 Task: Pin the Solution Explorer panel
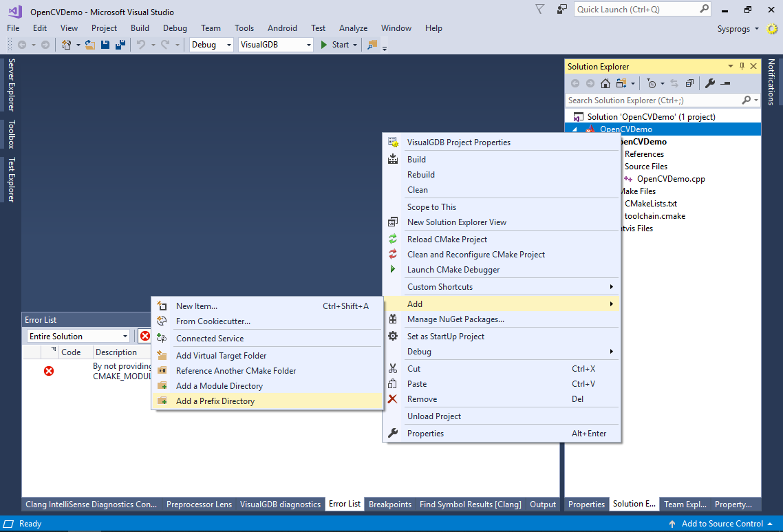click(x=742, y=66)
